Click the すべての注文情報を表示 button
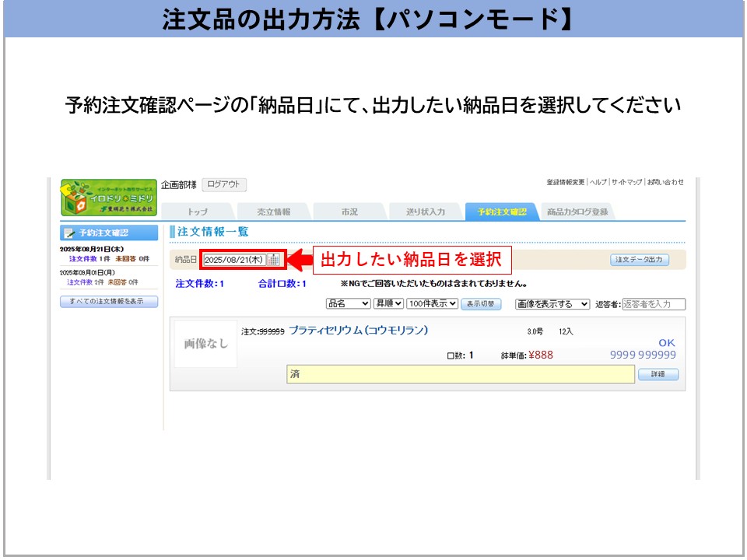Image resolution: width=747 pixels, height=560 pixels. [109, 302]
